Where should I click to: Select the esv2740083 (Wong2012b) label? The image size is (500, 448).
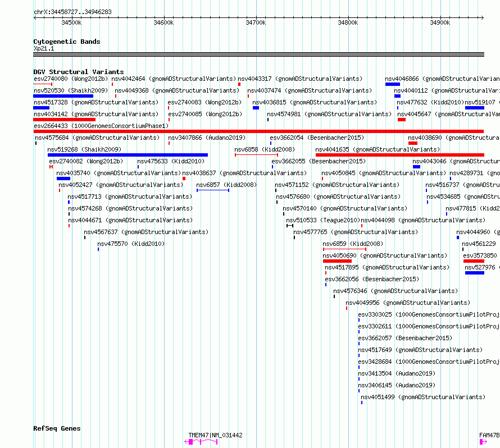pyautogui.click(x=204, y=102)
